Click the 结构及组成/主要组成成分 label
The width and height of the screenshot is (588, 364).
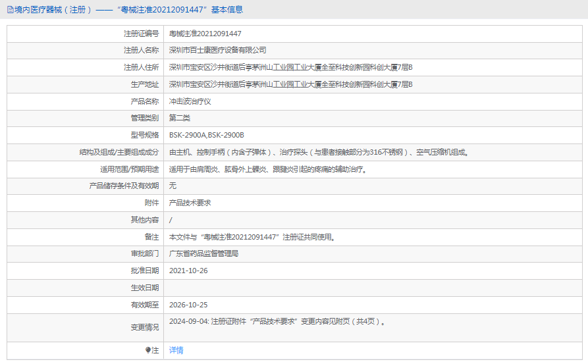(x=119, y=152)
